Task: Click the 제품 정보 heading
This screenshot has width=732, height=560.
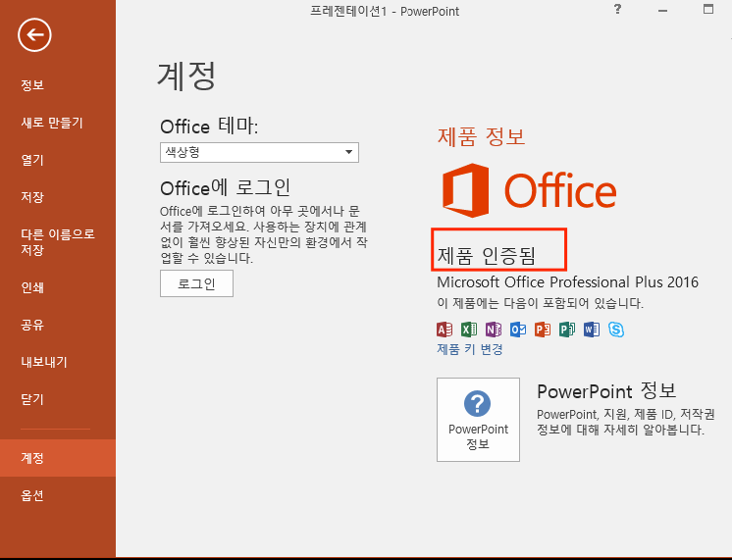Action: (482, 136)
